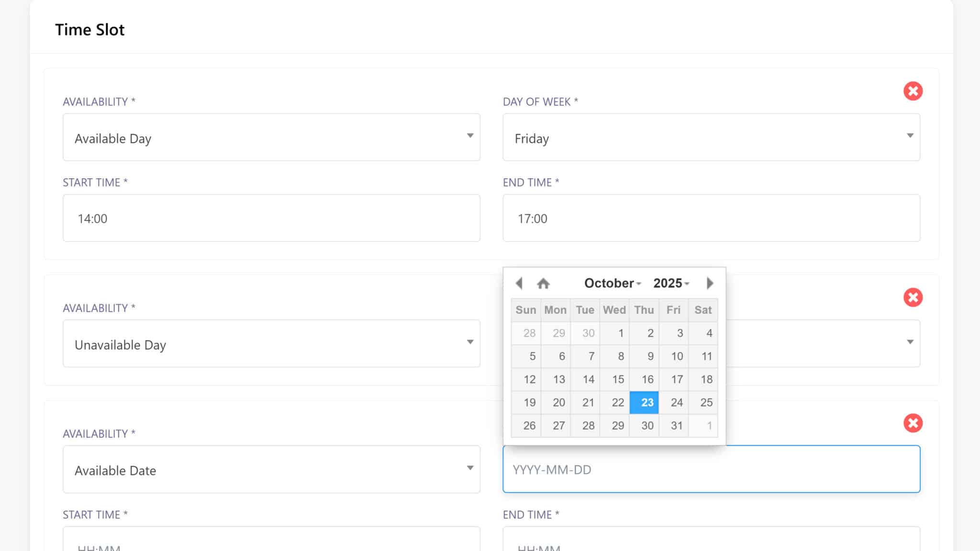Image resolution: width=980 pixels, height=551 pixels.
Task: Open the 2025 year dropdown
Action: [x=671, y=283]
